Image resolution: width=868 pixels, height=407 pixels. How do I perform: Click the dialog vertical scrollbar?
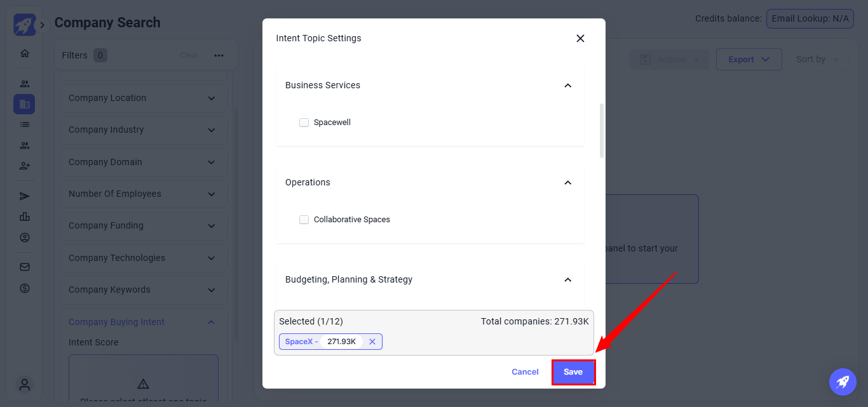click(601, 131)
